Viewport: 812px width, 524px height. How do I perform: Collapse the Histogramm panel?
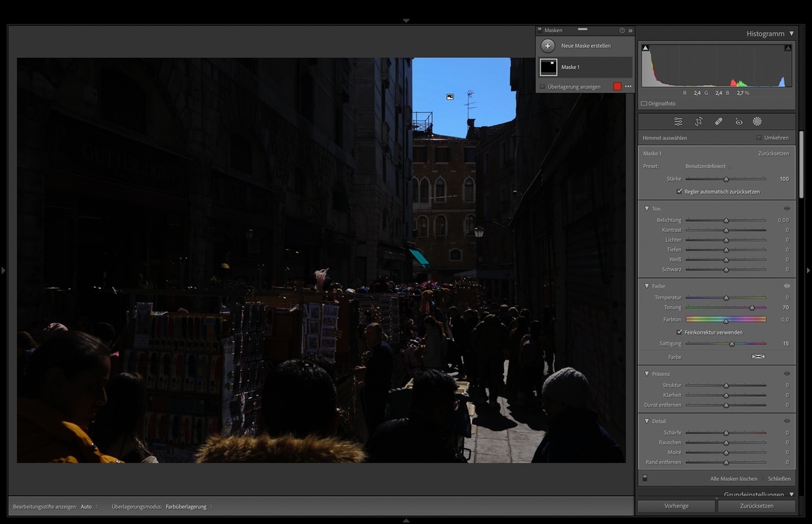791,33
